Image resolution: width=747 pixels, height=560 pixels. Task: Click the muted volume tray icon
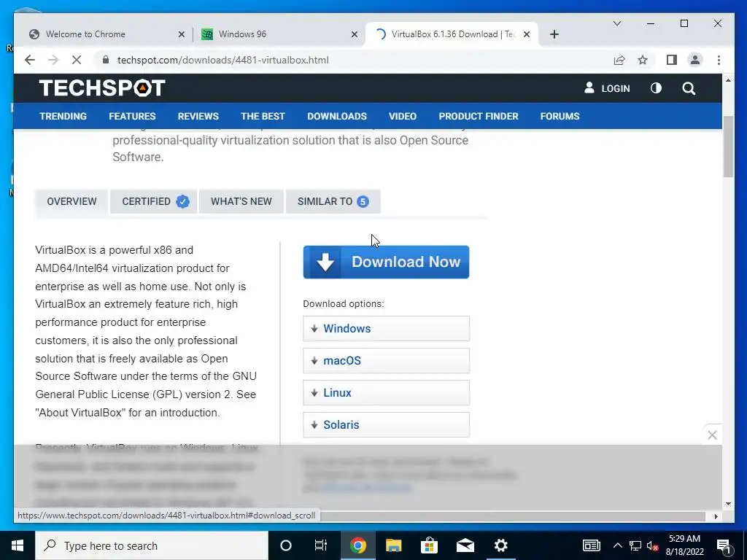(653, 545)
